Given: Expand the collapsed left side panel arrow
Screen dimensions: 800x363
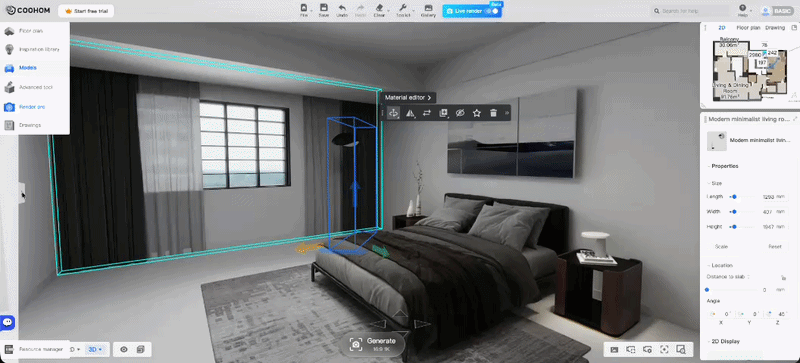Looking at the screenshot, I should click(22, 193).
